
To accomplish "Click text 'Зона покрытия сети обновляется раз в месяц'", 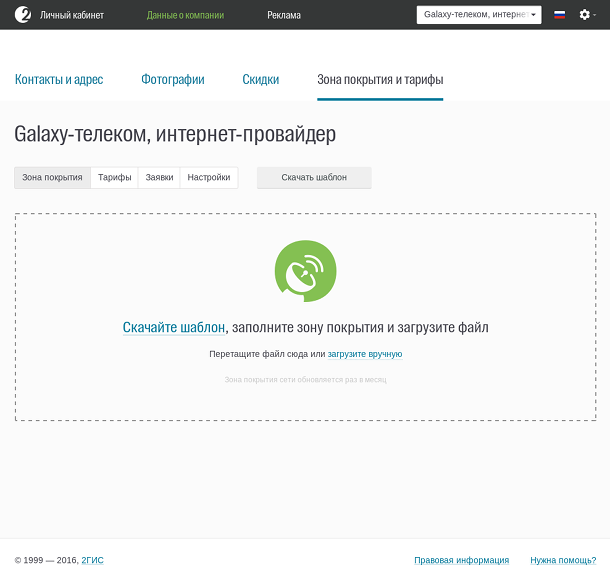I will point(305,380).
